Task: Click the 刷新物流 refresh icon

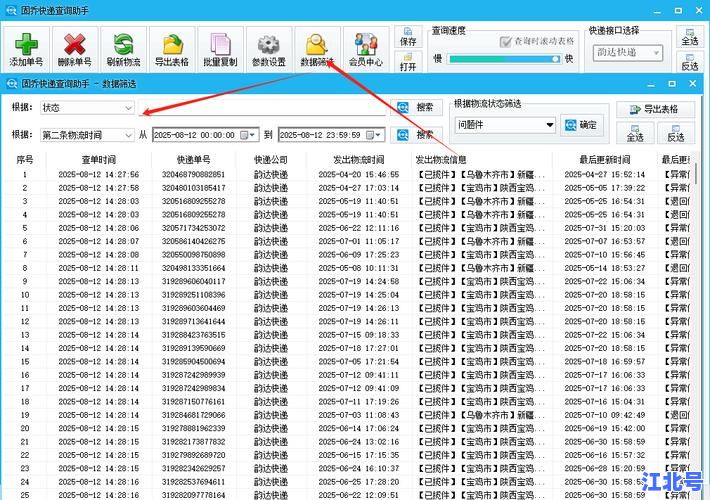Action: click(123, 44)
